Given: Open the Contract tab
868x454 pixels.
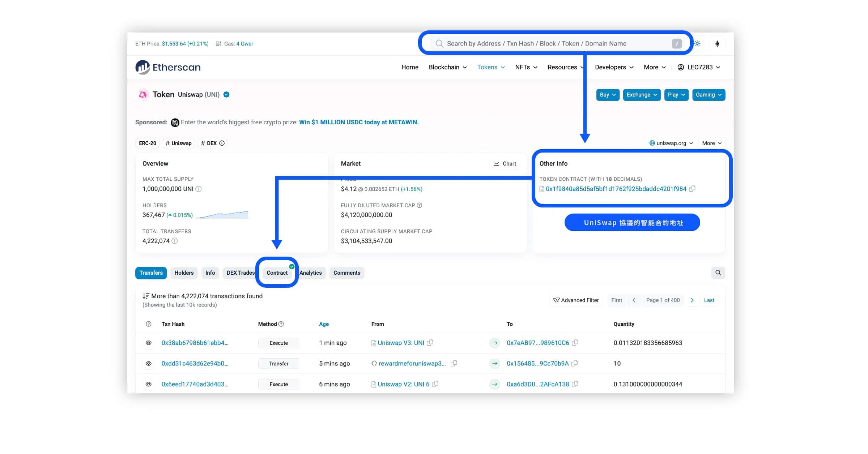Looking at the screenshot, I should (277, 273).
